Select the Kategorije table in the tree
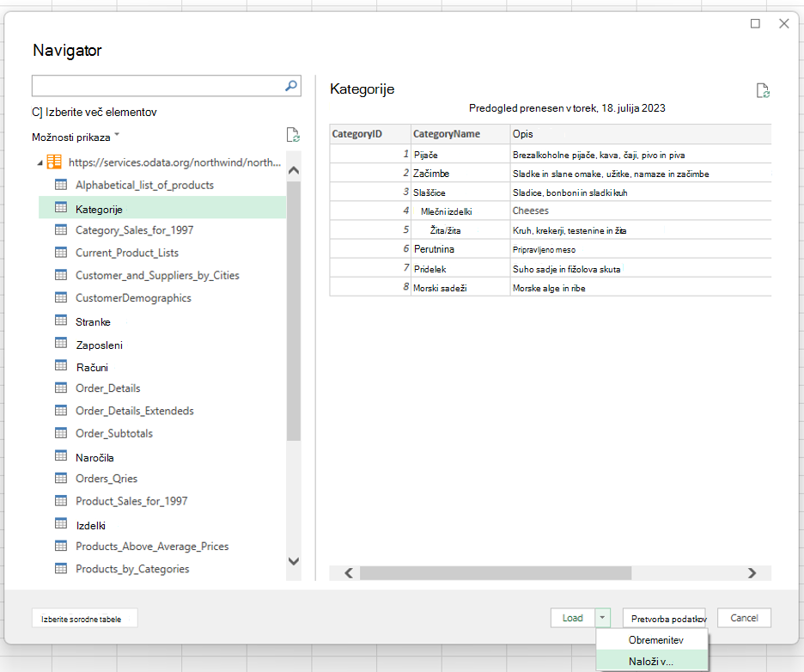This screenshot has width=804, height=672. coord(162,208)
